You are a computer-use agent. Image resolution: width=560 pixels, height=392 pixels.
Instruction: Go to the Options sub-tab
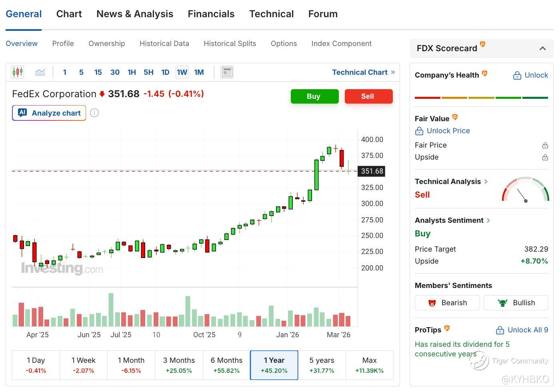pyautogui.click(x=284, y=44)
